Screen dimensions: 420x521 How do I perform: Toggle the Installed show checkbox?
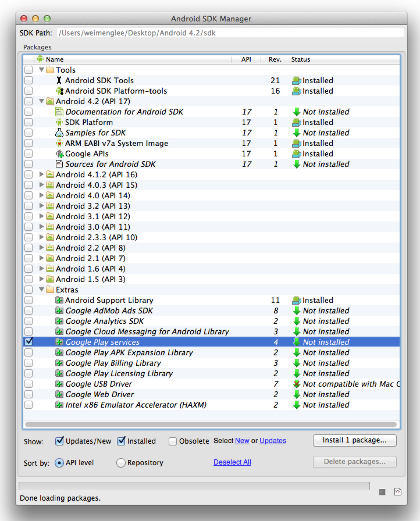[x=121, y=441]
